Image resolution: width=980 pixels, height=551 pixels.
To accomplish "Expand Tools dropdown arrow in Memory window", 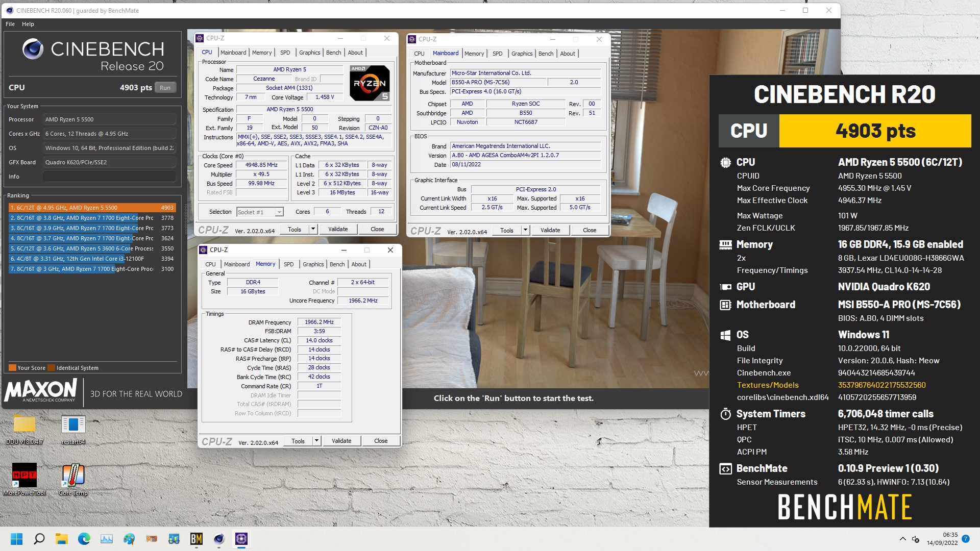I will pyautogui.click(x=316, y=441).
